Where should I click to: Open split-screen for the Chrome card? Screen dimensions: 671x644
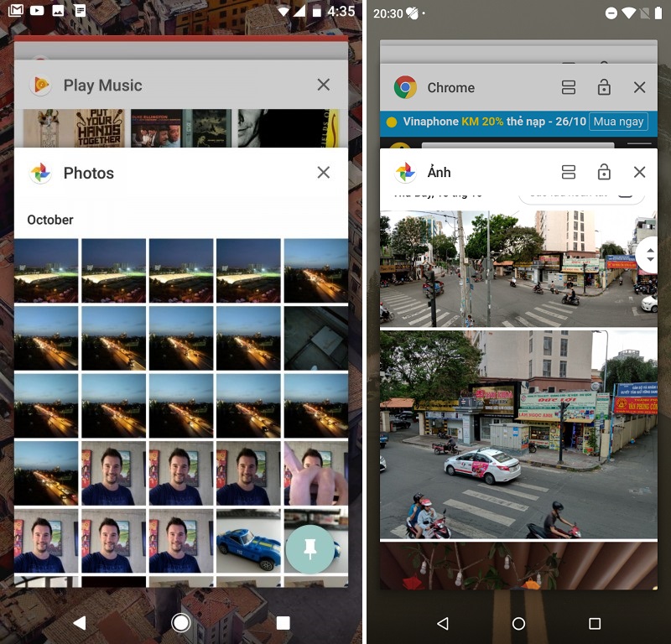[x=568, y=87]
